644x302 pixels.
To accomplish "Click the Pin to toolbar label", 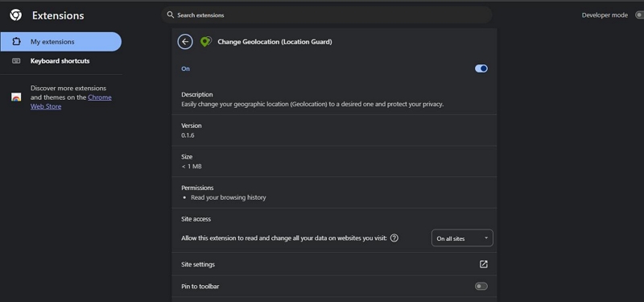I will pos(200,287).
